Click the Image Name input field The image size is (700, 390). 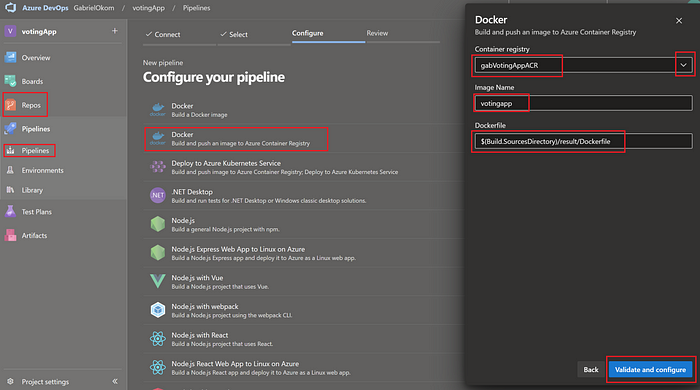coord(583,103)
